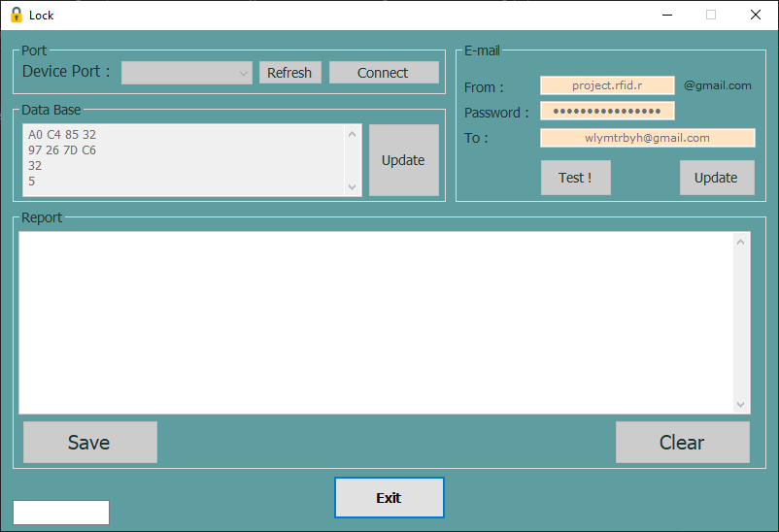Click the lock icon in title bar
The width and height of the screenshot is (779, 532).
tap(16, 15)
